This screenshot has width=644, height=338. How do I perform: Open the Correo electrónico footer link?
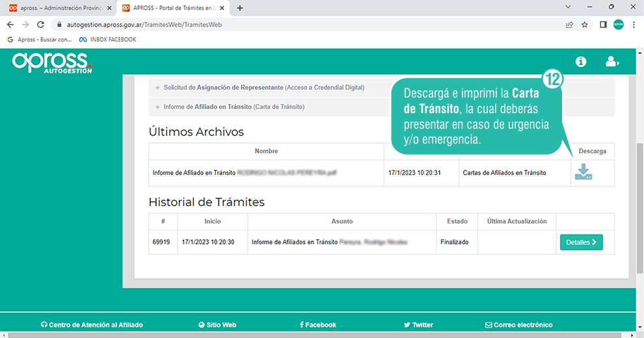(518, 325)
